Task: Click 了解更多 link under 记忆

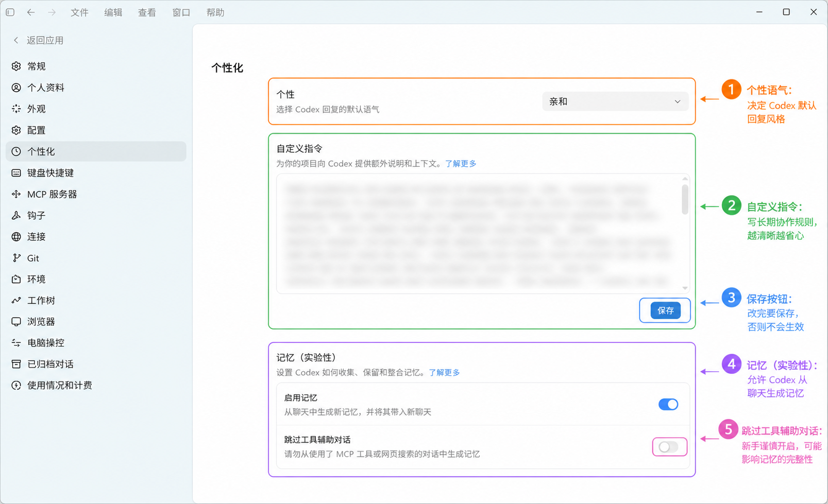Action: (x=444, y=373)
